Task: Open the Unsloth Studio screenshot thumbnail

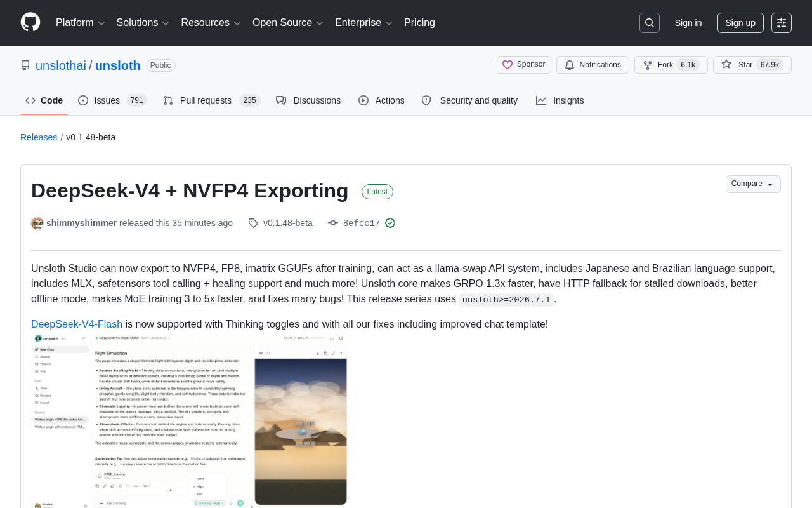Action: click(189, 420)
